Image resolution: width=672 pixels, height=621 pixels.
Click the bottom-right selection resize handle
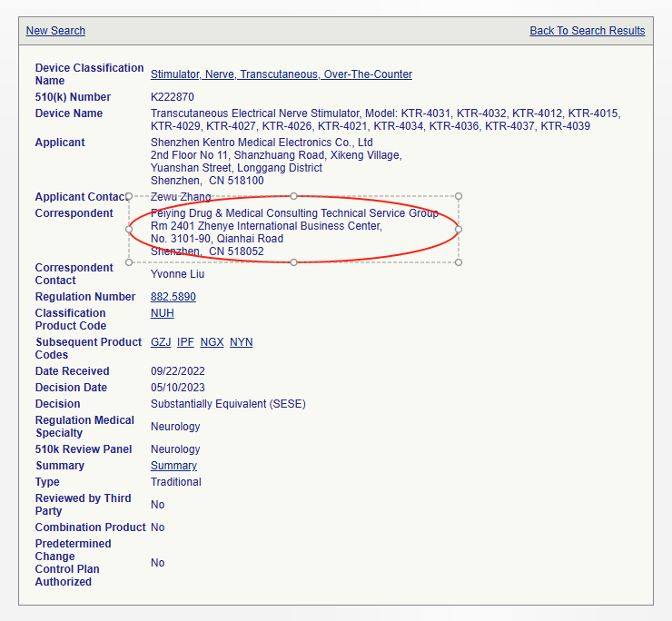coord(459,262)
